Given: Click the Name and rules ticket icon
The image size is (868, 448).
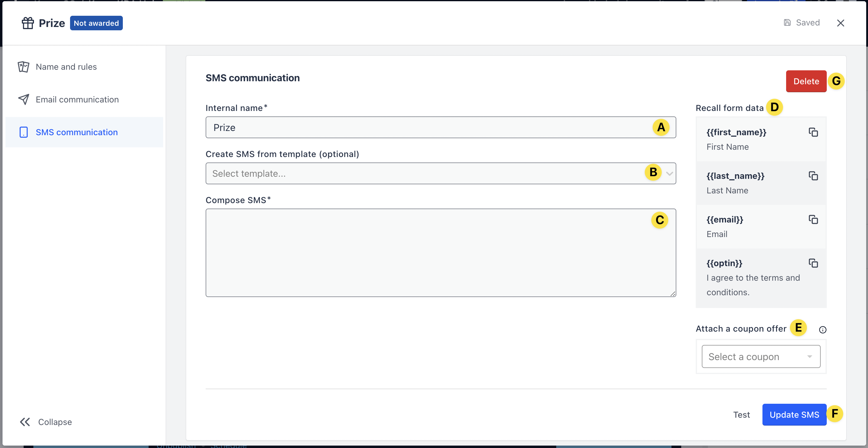Looking at the screenshot, I should pyautogui.click(x=24, y=67).
